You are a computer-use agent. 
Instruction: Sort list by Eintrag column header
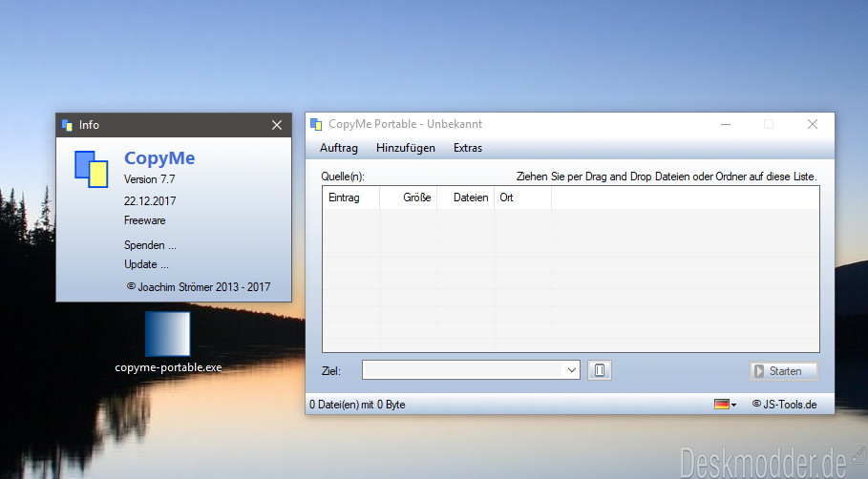point(351,198)
